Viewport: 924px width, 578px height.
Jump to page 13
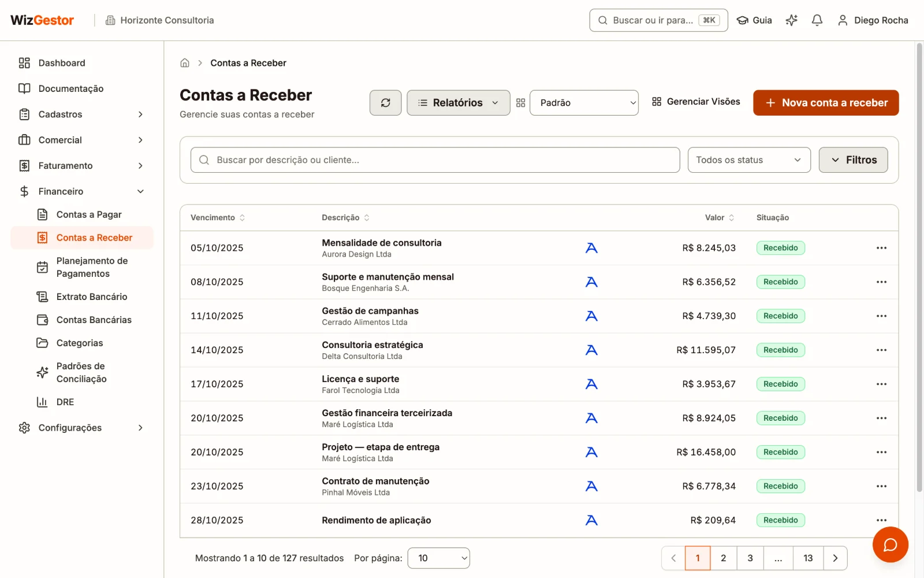[x=808, y=558]
